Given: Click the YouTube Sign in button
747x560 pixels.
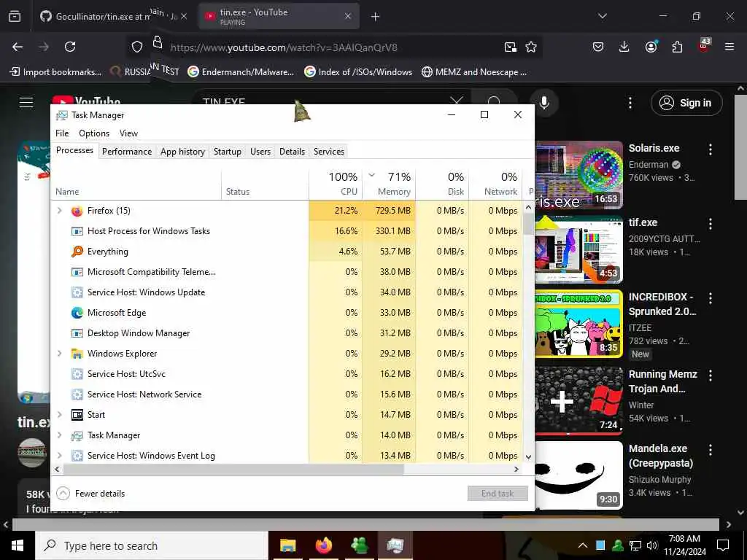Looking at the screenshot, I should pyautogui.click(x=686, y=103).
